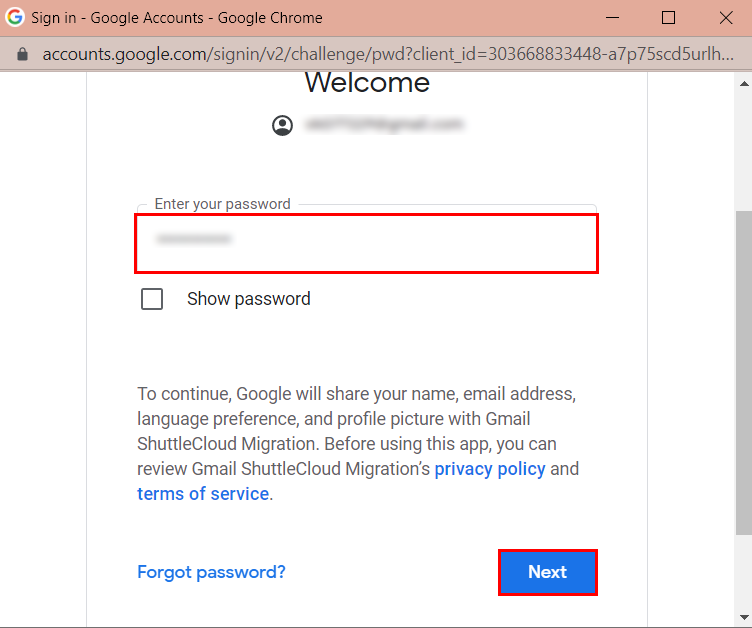Click the scrollbar up arrow

tap(742, 82)
